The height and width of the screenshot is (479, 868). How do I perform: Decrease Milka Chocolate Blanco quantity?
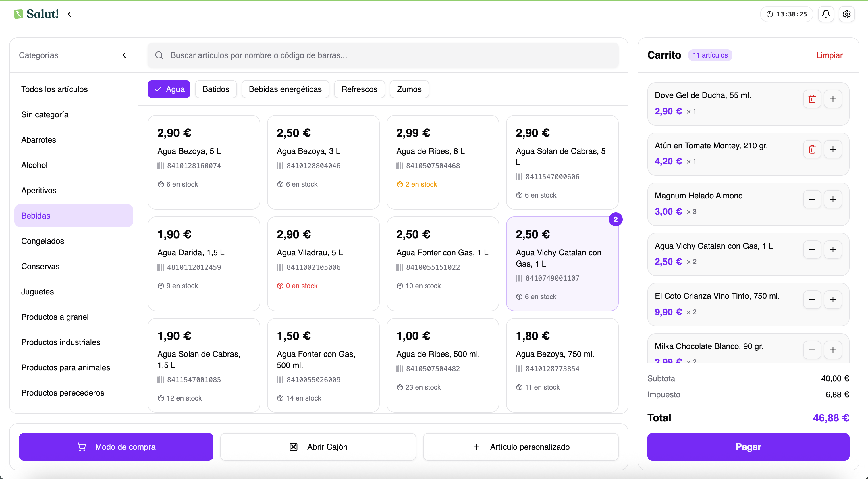point(812,350)
